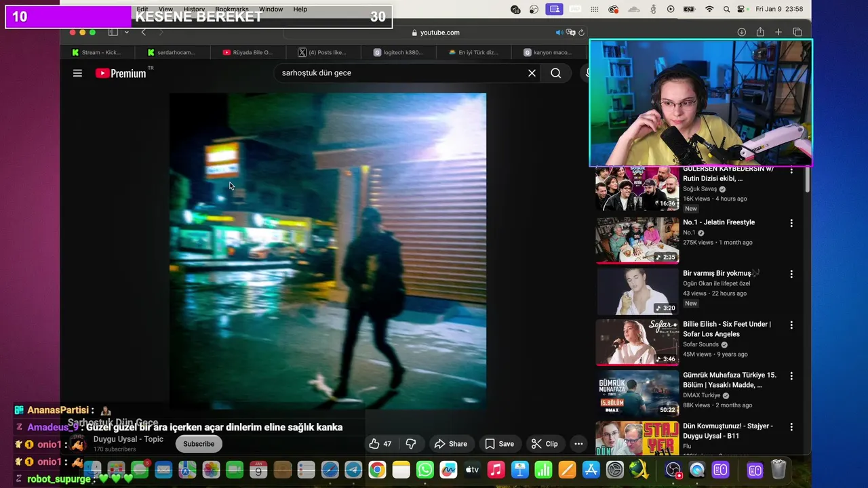Open options for Gümrük Muhafaza Türkiye video

(791, 376)
